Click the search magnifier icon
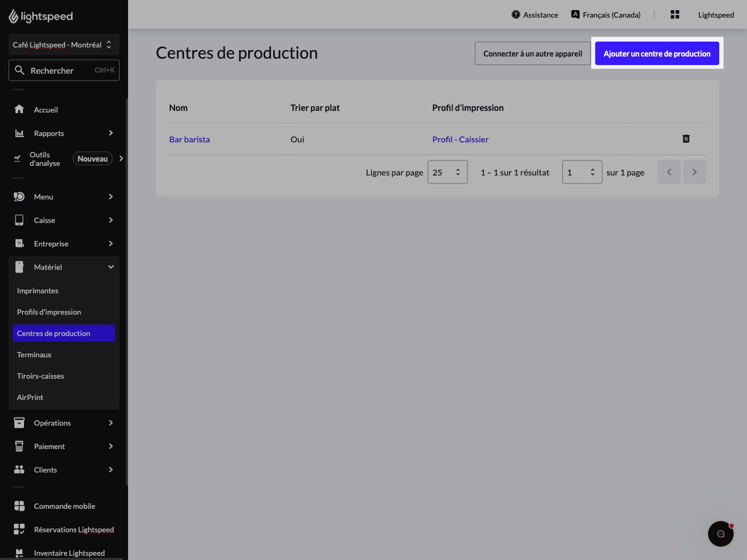The height and width of the screenshot is (560, 747). coord(20,70)
